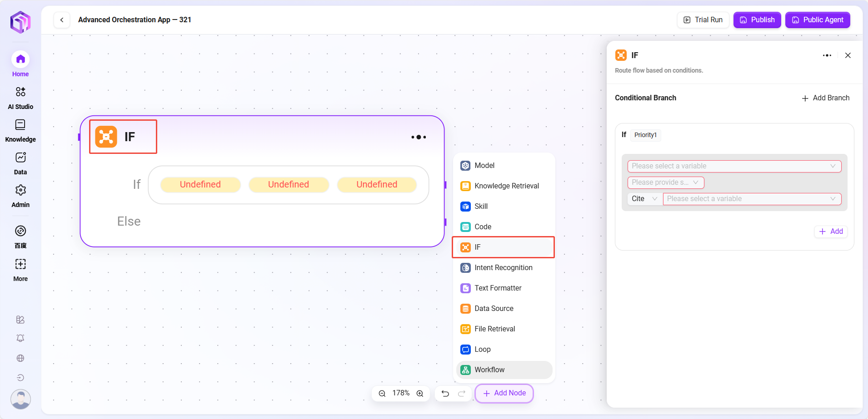Open the IF node three-dot menu on canvas
Image resolution: width=868 pixels, height=419 pixels.
pyautogui.click(x=418, y=137)
